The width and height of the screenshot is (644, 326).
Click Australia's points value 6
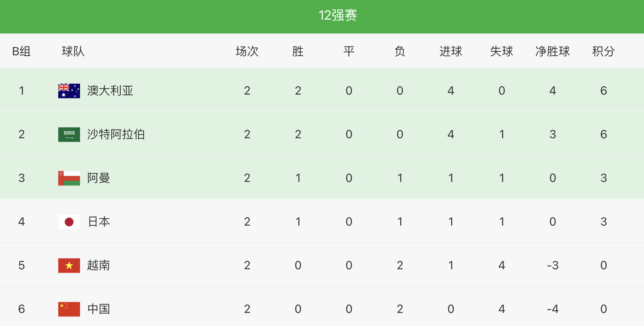pyautogui.click(x=604, y=91)
